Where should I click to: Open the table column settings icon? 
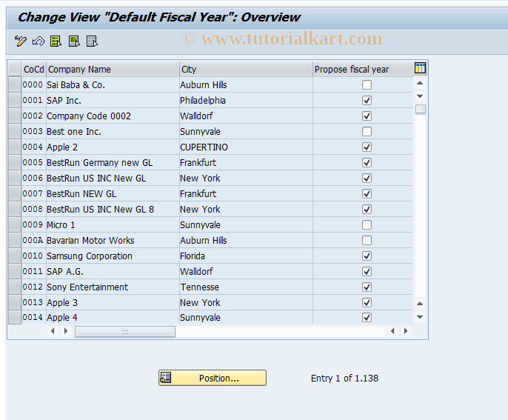click(420, 68)
